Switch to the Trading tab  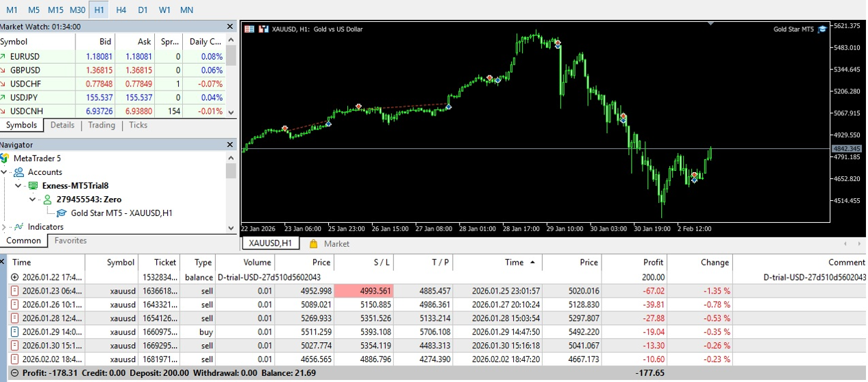(101, 125)
